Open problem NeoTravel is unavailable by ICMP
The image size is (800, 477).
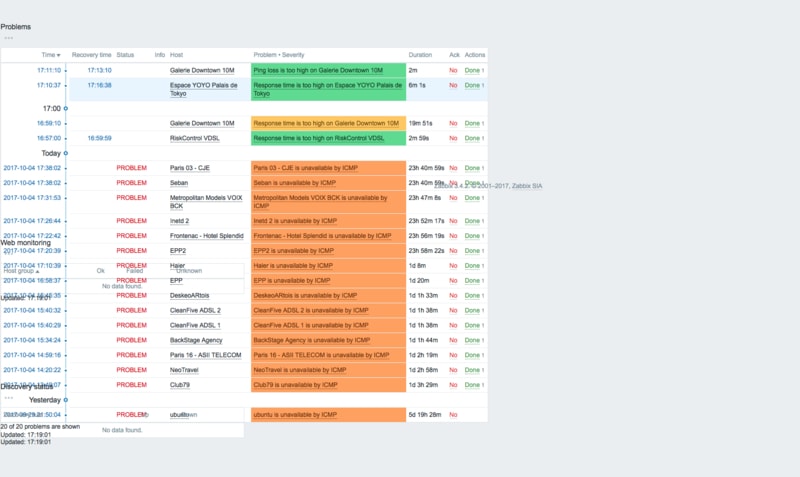(299, 370)
